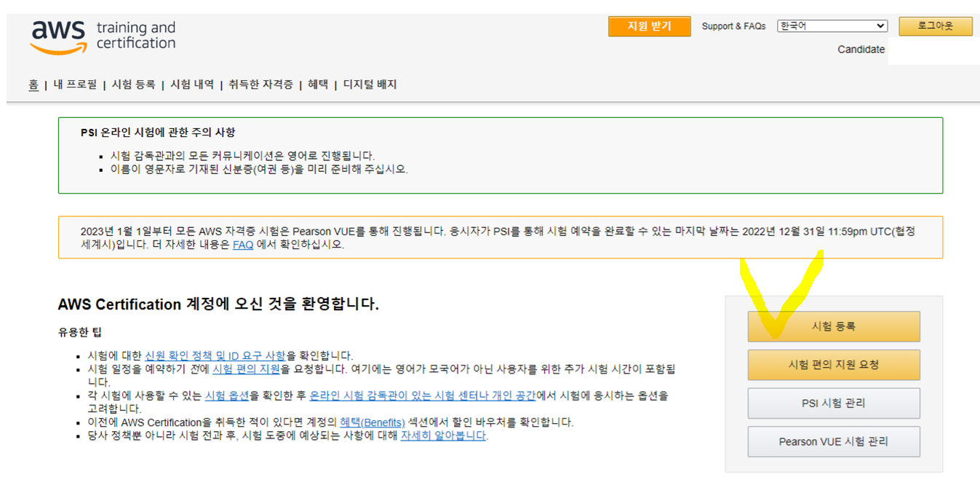Select the bullet text about 시험 감독관 communication in English
This screenshot has height=485, width=980.
click(x=242, y=156)
